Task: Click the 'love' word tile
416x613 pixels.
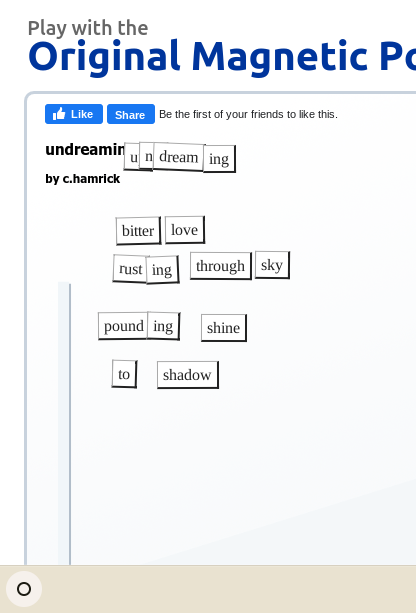Action: tap(185, 230)
